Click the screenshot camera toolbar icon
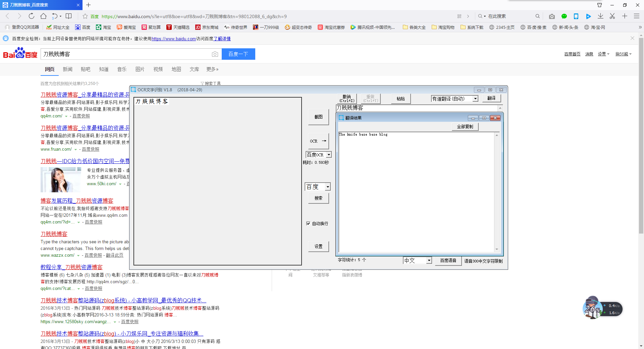This screenshot has height=349, width=644. click(x=552, y=16)
